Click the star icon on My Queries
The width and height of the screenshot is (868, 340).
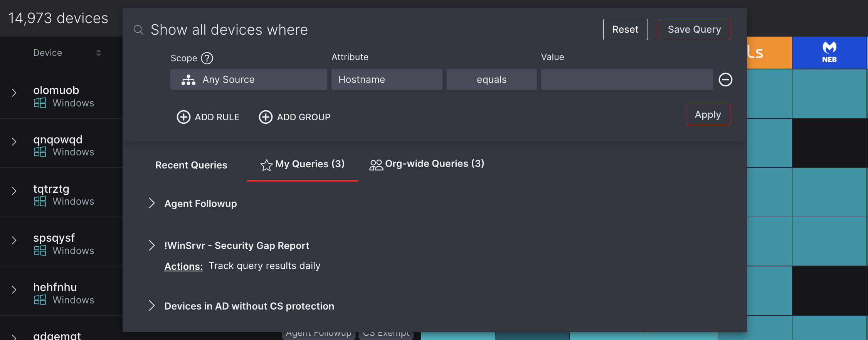click(266, 165)
